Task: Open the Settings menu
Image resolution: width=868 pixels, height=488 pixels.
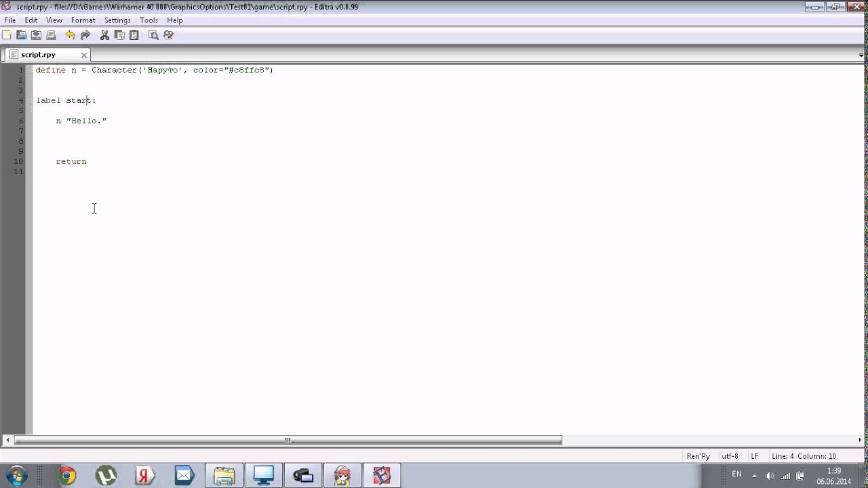Action: (x=117, y=20)
